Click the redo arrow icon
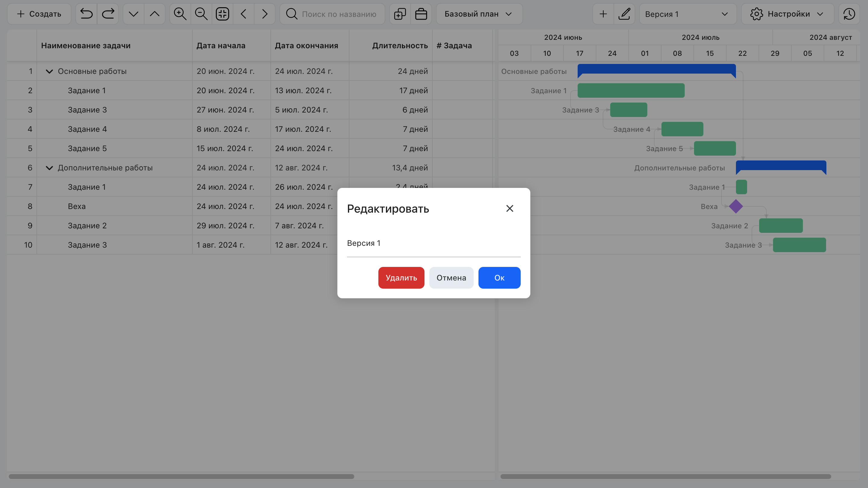Viewport: 868px width, 488px height. click(x=108, y=14)
